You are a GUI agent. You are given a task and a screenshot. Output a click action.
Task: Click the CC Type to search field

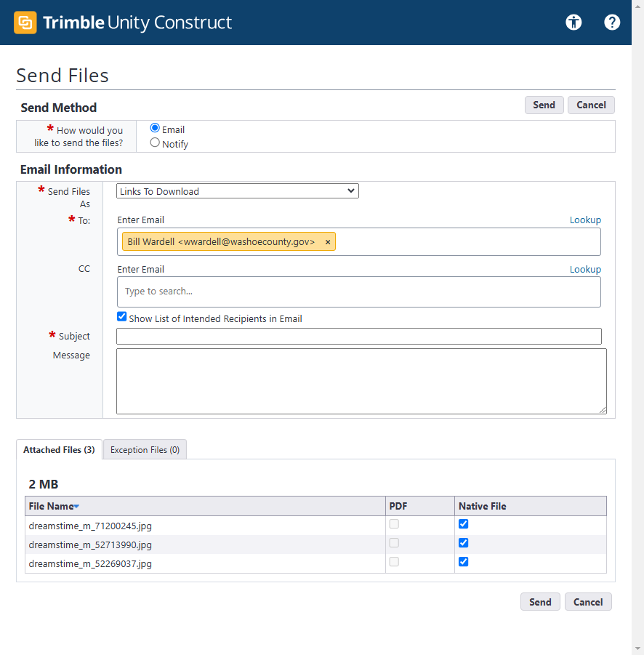tap(359, 292)
